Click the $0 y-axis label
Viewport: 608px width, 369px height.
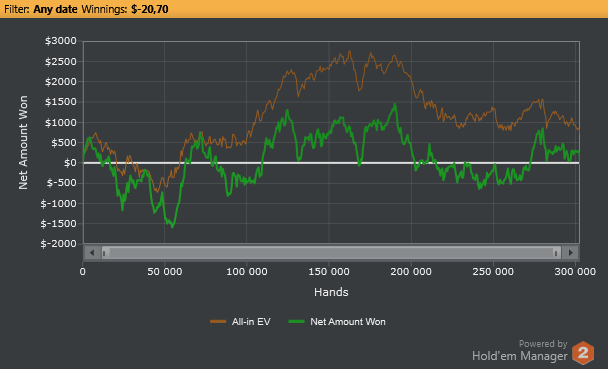tap(71, 162)
